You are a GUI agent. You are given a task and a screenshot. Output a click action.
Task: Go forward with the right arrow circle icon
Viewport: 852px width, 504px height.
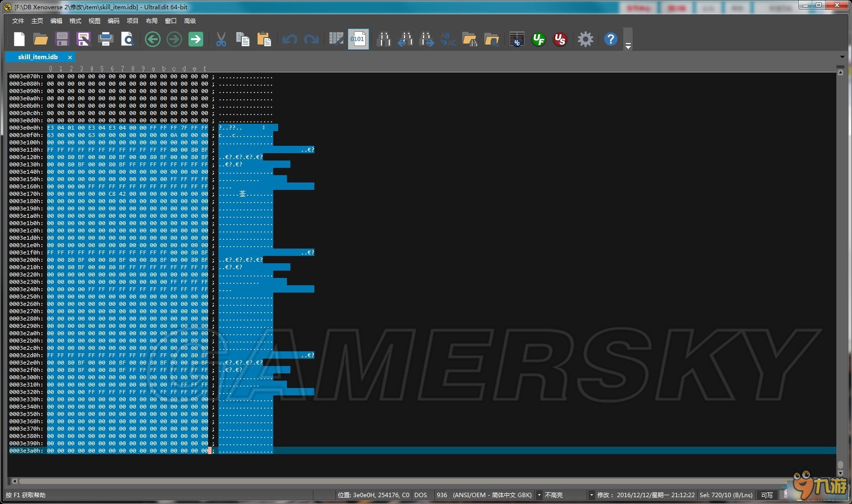pyautogui.click(x=174, y=39)
